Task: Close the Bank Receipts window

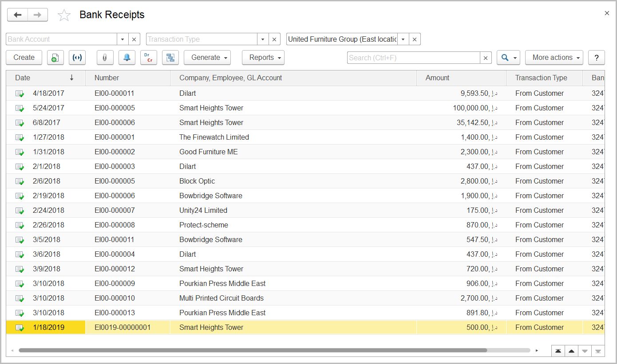Action: [x=607, y=13]
